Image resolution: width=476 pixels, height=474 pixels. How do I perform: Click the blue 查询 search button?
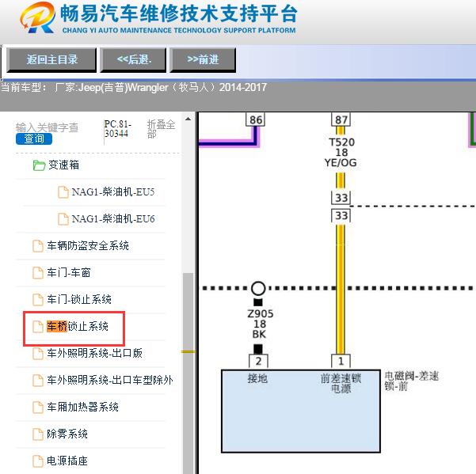coord(34,139)
